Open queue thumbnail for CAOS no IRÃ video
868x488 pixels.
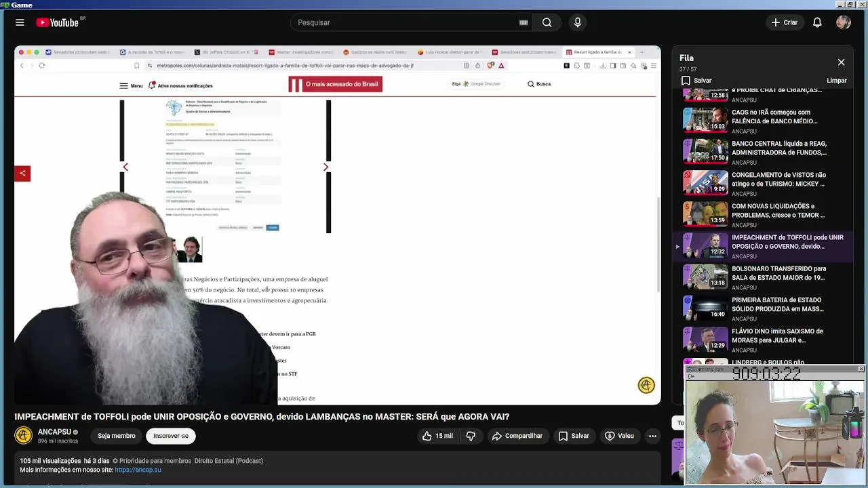pos(705,120)
